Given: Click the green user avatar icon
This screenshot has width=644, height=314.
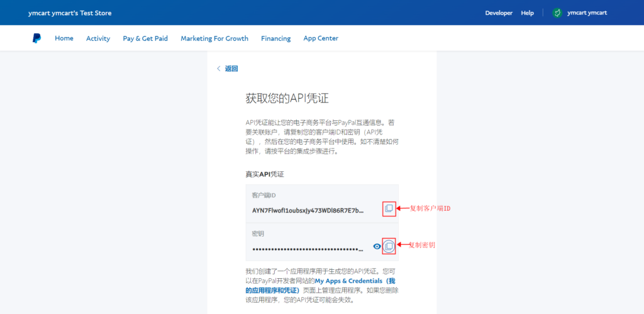Looking at the screenshot, I should point(557,13).
